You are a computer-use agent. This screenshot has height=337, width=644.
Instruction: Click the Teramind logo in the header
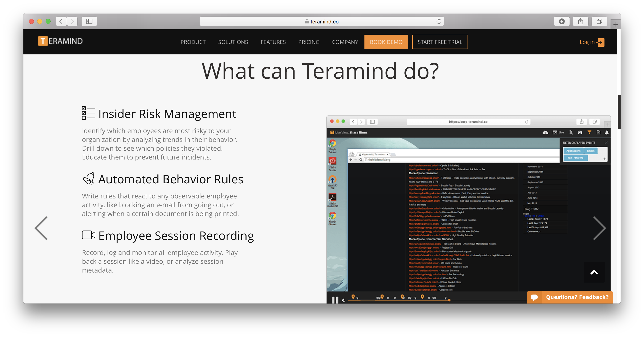tap(60, 41)
